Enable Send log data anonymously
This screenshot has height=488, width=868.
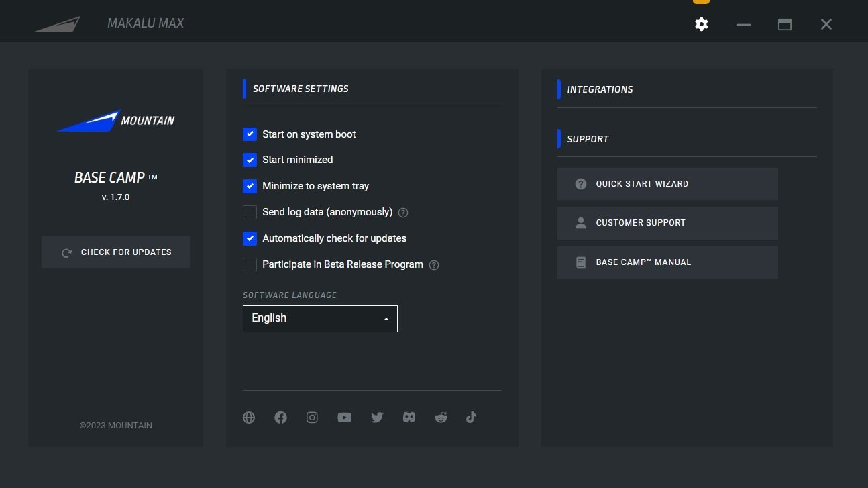click(x=250, y=213)
